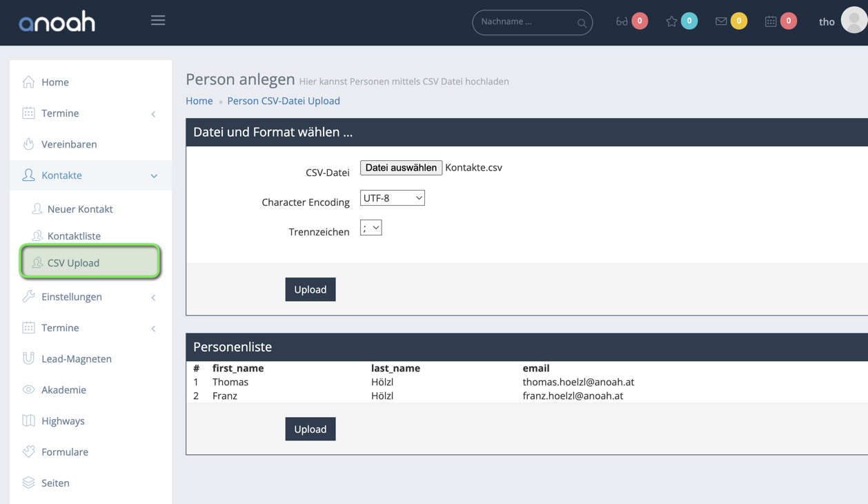The width and height of the screenshot is (868, 504).
Task: Click the calendar icon in header
Action: (771, 21)
